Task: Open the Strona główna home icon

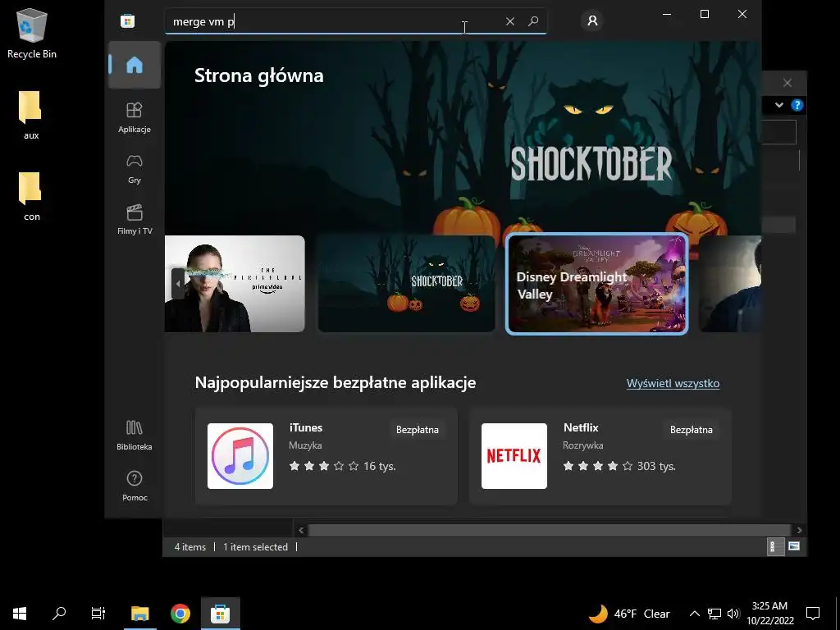Action: (135, 65)
